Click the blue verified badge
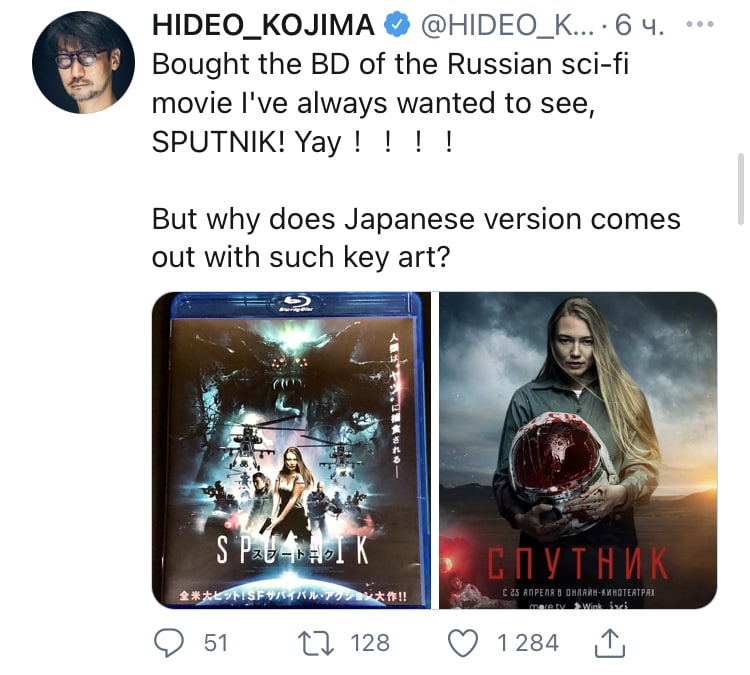 click(x=397, y=25)
